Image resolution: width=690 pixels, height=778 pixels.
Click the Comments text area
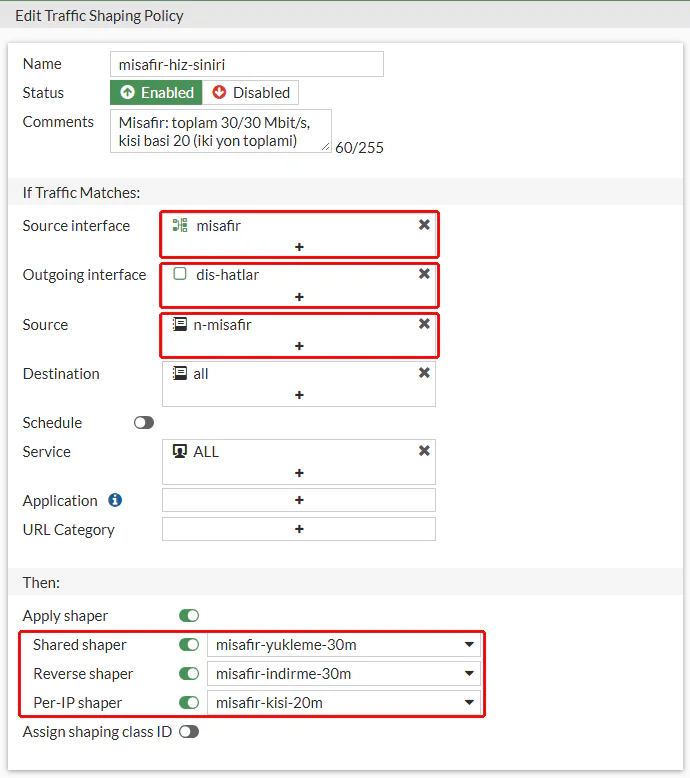point(221,131)
